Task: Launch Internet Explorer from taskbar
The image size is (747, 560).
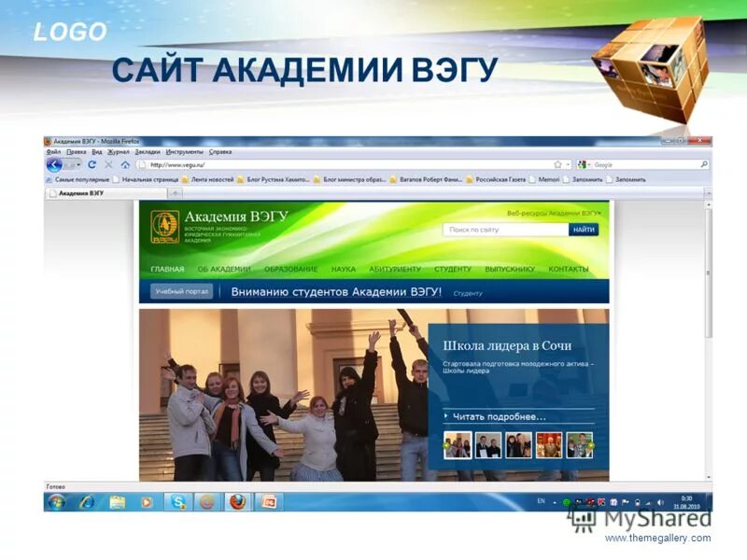Action: pos(87,502)
